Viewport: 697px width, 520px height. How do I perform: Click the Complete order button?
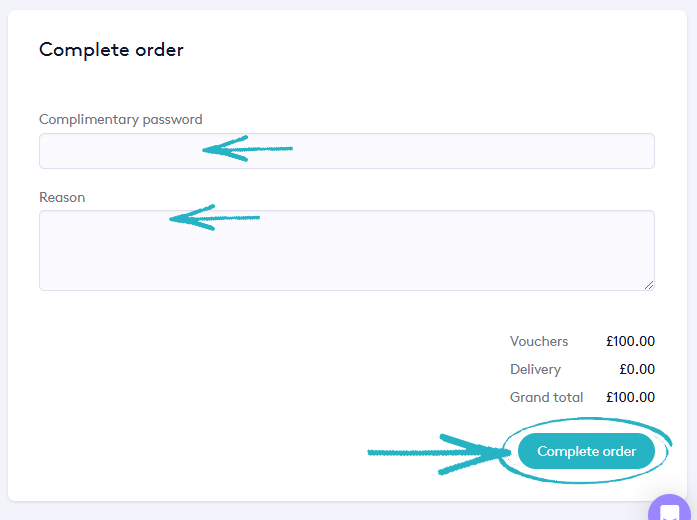pyautogui.click(x=586, y=452)
